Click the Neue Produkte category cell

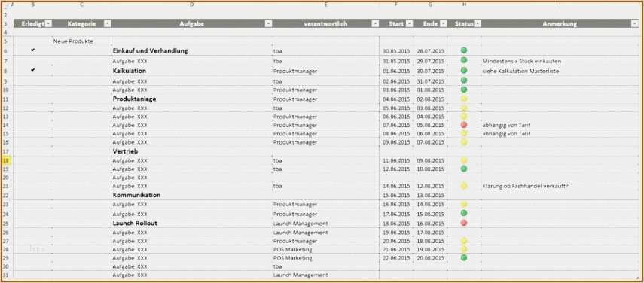(x=73, y=41)
